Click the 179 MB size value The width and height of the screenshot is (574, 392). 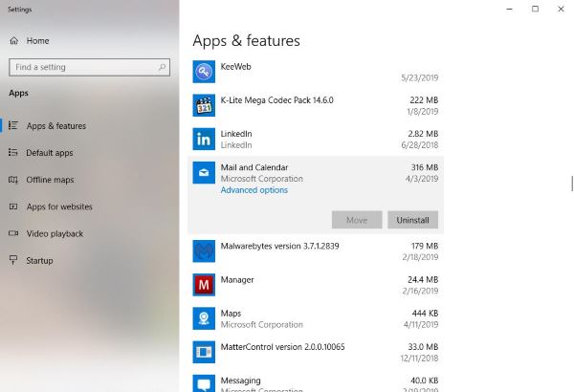pyautogui.click(x=425, y=246)
